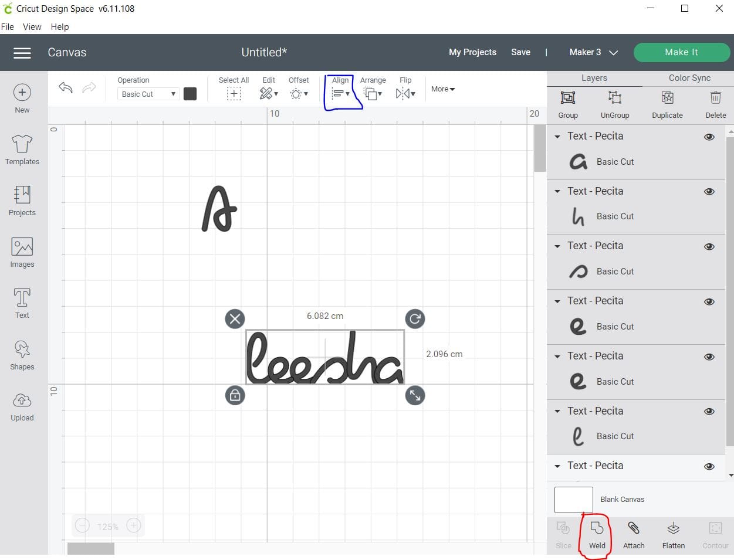Click the Select All icon
Image resolution: width=734 pixels, height=560 pixels.
(234, 94)
